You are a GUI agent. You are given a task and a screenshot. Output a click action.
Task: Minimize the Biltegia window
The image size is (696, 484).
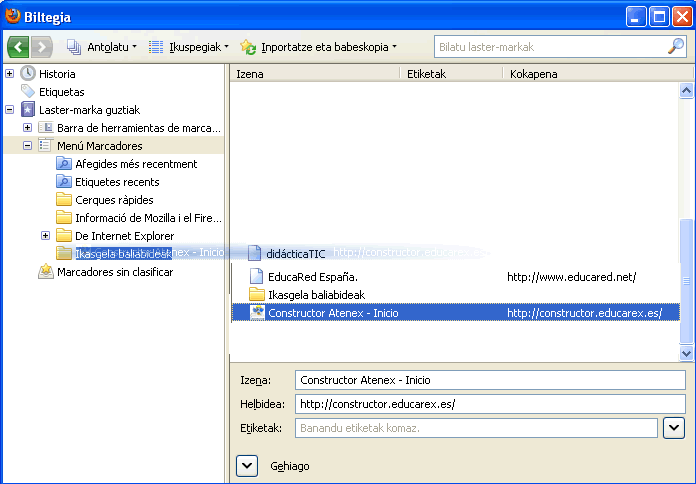(636, 17)
